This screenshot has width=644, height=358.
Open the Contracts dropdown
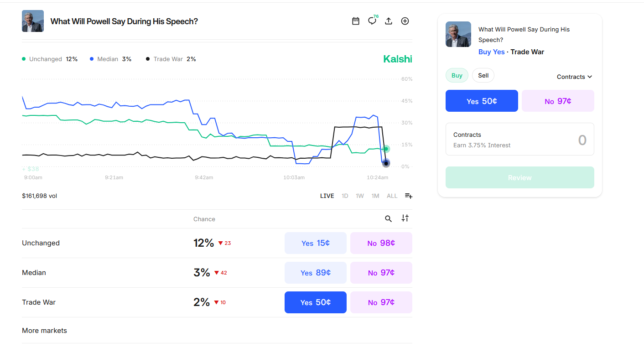coord(574,77)
